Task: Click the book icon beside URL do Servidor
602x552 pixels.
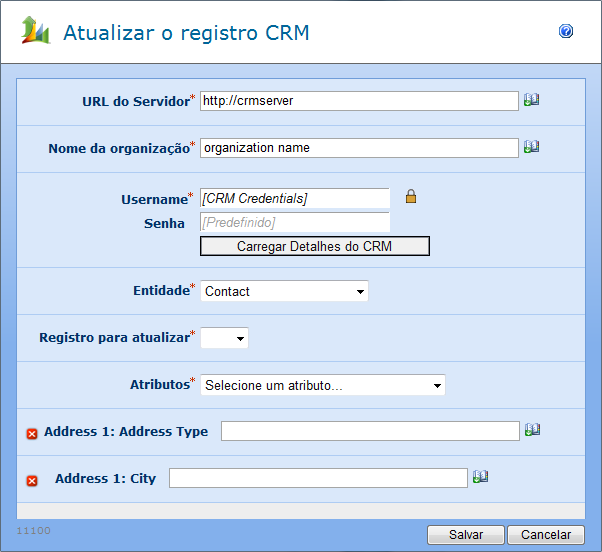Action: tap(531, 100)
